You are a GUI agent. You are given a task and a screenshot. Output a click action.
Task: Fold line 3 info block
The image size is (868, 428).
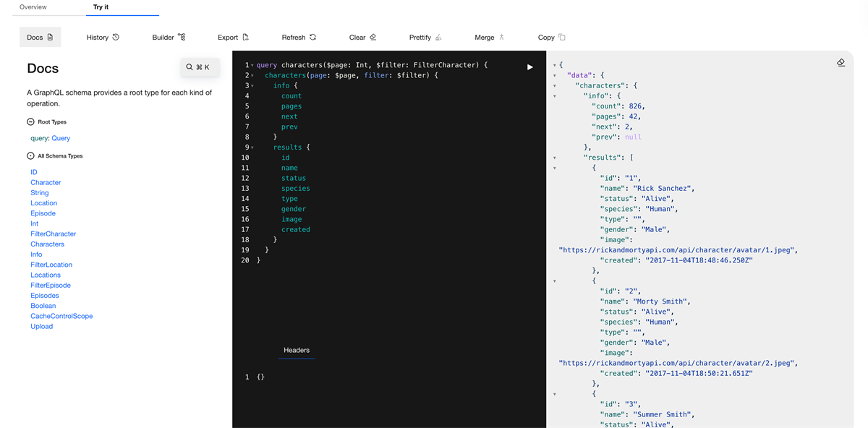[x=252, y=86]
